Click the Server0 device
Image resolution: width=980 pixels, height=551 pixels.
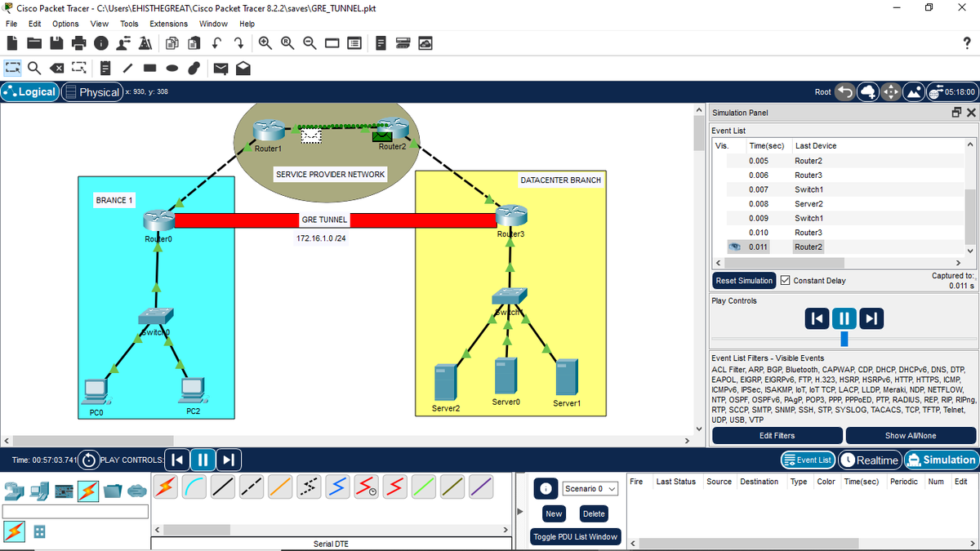coord(506,378)
